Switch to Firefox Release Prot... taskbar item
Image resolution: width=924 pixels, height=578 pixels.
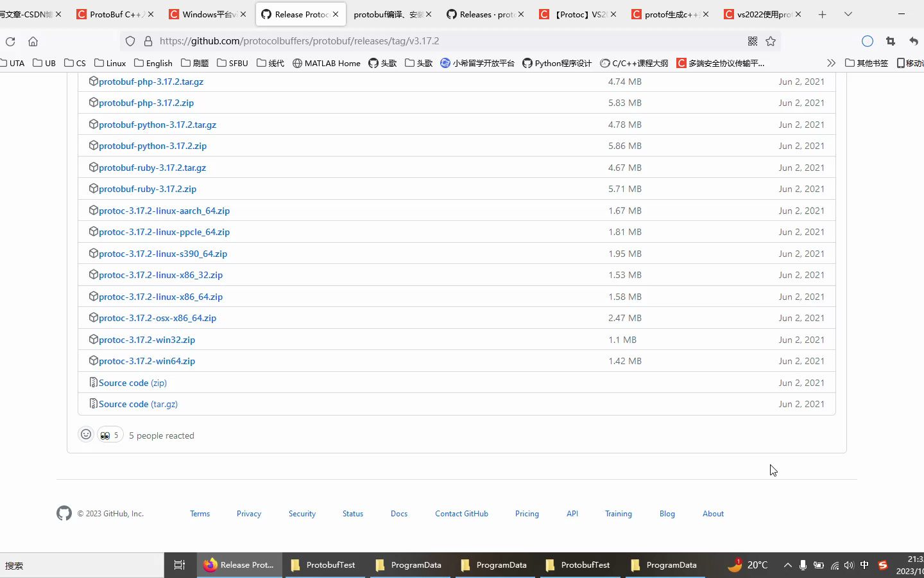pyautogui.click(x=239, y=565)
